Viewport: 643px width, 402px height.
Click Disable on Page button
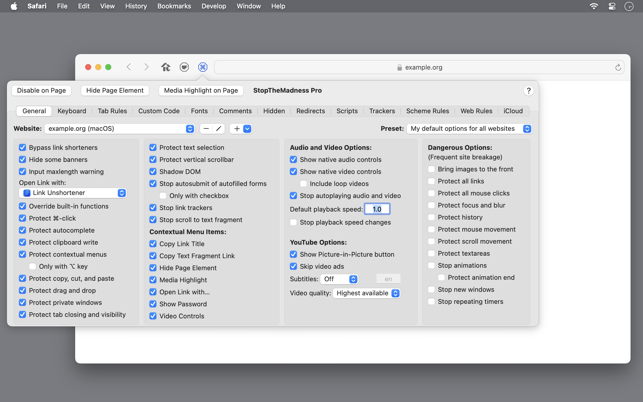[41, 91]
